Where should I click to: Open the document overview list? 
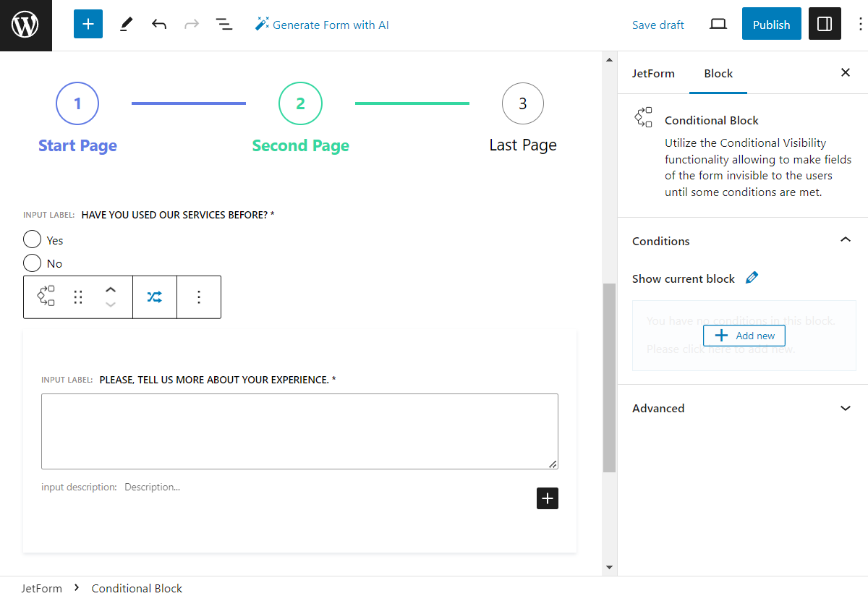(224, 24)
